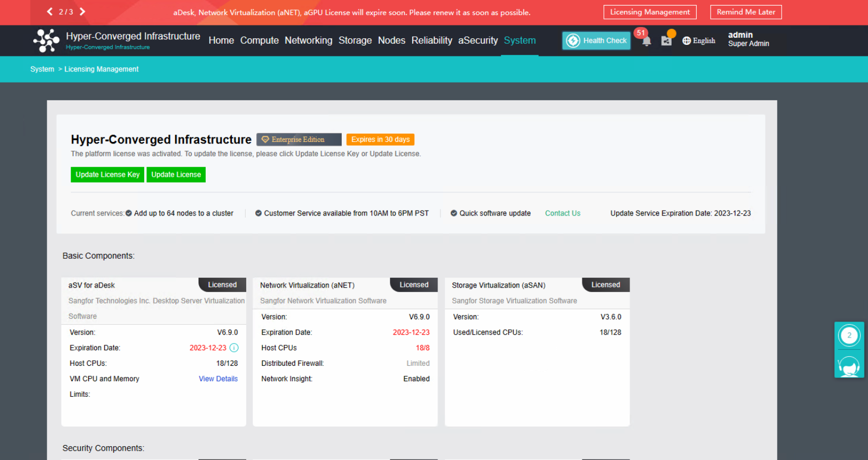Open the Reliability menu
Screen dimensions: 868x460
432,40
